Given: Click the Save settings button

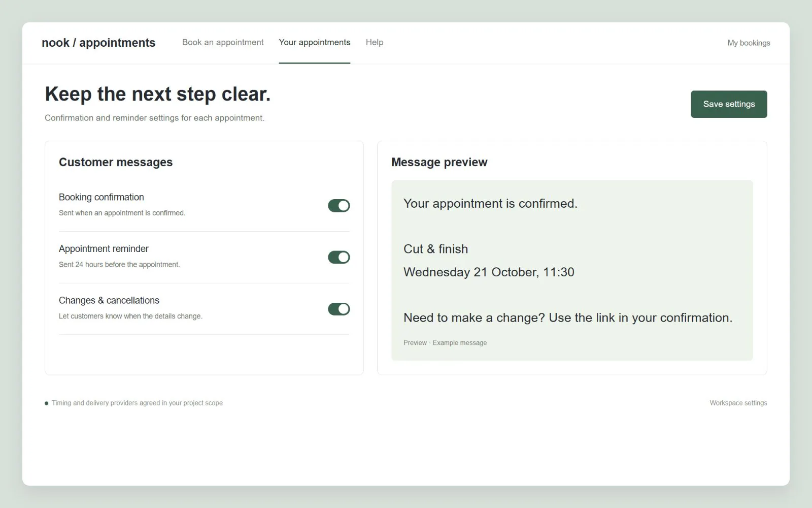Looking at the screenshot, I should 729,104.
